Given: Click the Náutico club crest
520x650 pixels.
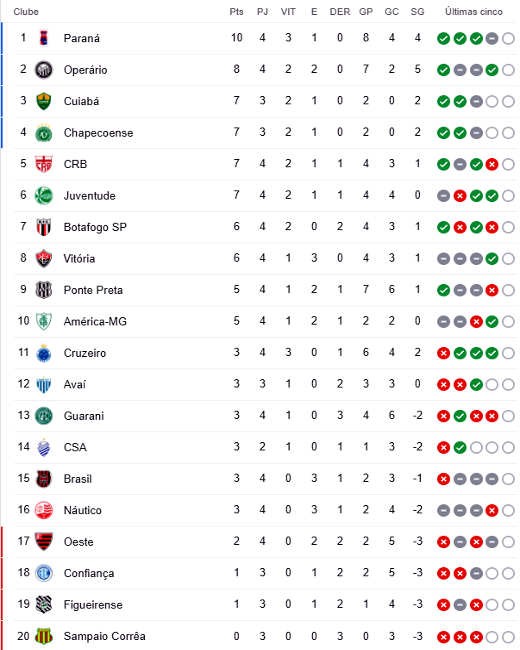Looking at the screenshot, I should (44, 510).
